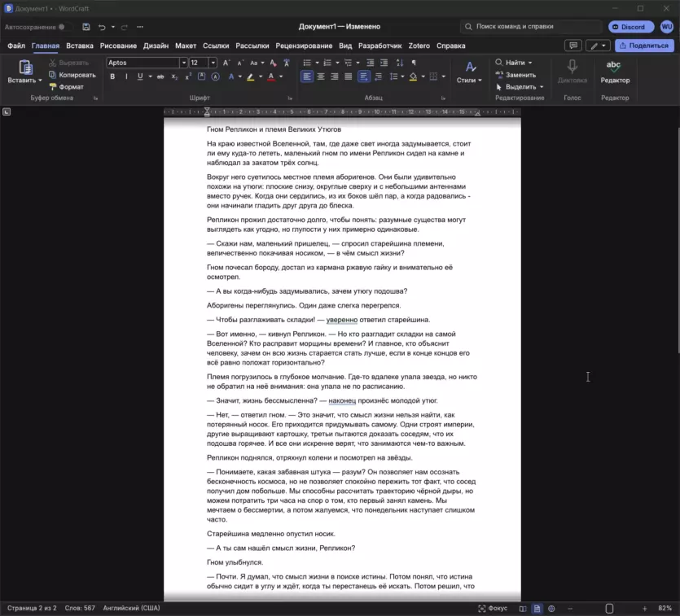Switch to the Рисование tab

pyautogui.click(x=118, y=46)
